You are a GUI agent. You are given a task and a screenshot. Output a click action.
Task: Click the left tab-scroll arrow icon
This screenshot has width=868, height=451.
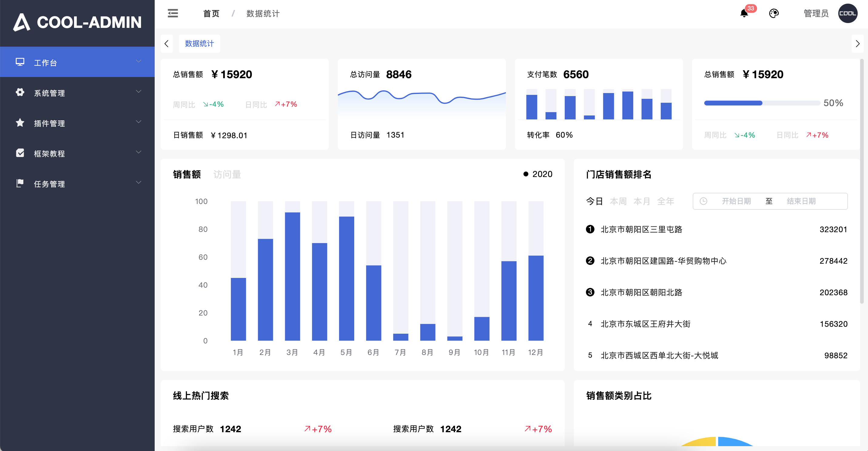pyautogui.click(x=167, y=43)
